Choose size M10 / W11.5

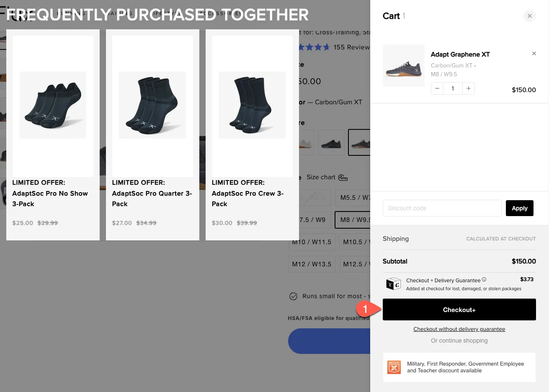312,242
